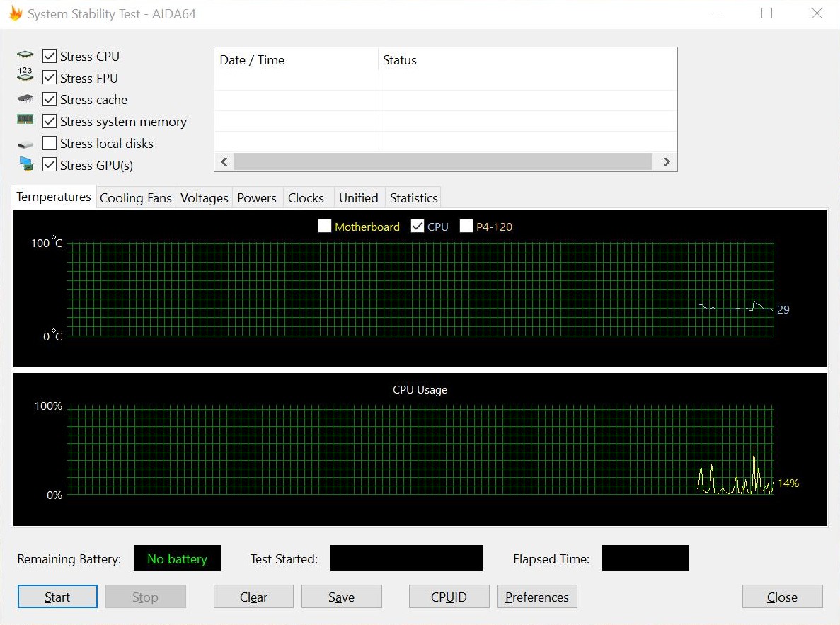
Task: Toggle the Stress system memory checkbox
Action: pyautogui.click(x=50, y=121)
